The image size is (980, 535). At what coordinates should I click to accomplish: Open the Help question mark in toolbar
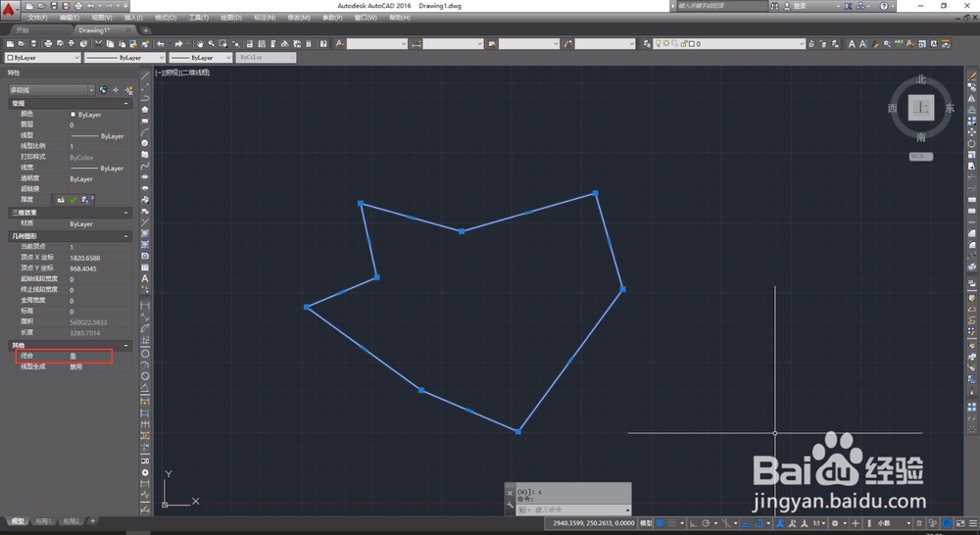tap(322, 44)
